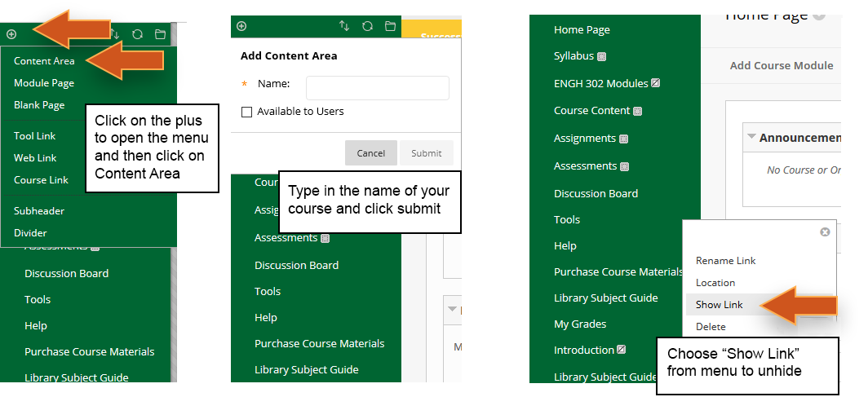The image size is (868, 419).
Task: Choose Tool Link in the add menu
Action: pyautogui.click(x=35, y=135)
